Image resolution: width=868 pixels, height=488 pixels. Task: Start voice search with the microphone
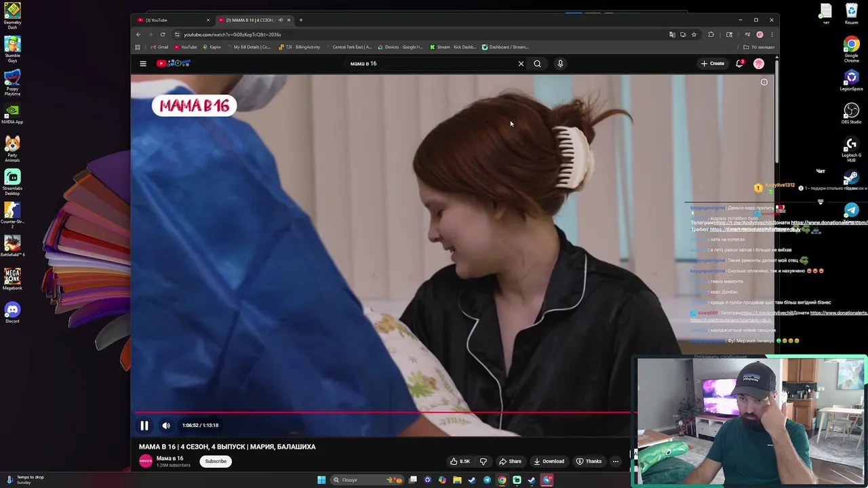coord(560,64)
